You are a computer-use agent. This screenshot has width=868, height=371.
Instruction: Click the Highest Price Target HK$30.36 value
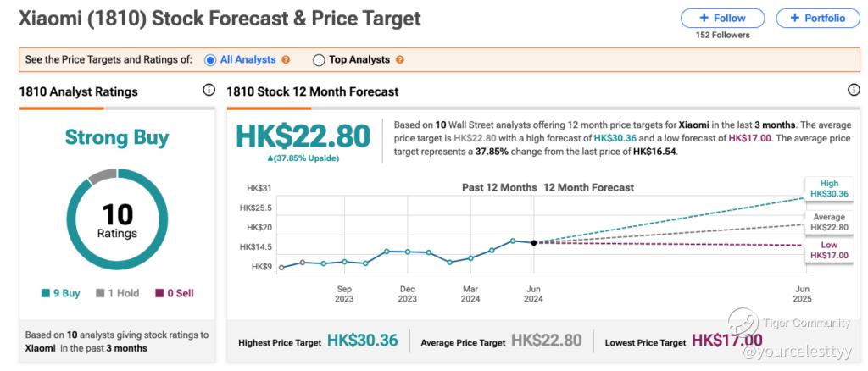click(x=363, y=340)
